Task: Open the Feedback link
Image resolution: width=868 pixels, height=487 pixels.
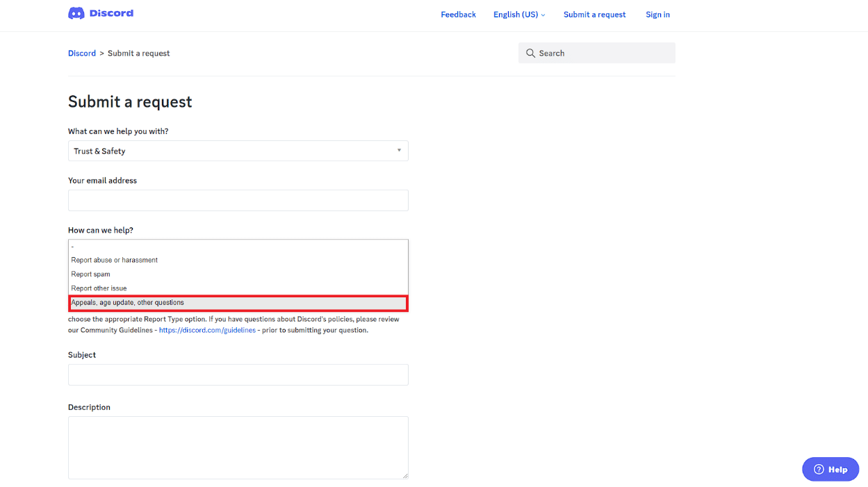Action: [x=458, y=15]
